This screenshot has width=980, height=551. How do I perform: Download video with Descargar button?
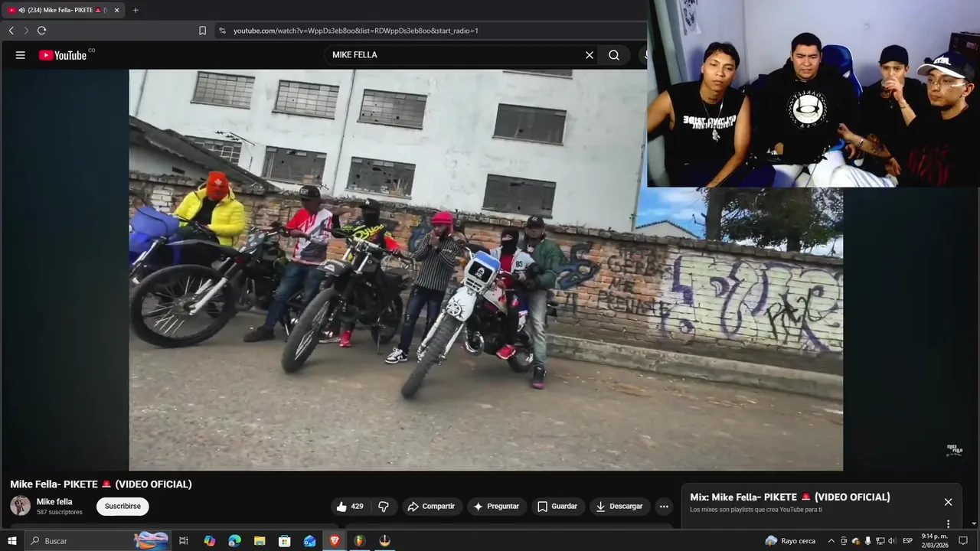[x=619, y=507]
